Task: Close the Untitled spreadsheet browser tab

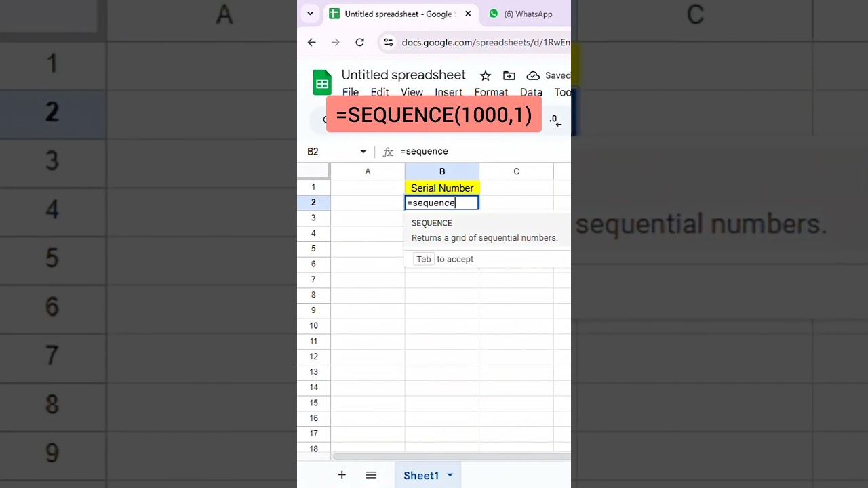Action: pyautogui.click(x=467, y=14)
